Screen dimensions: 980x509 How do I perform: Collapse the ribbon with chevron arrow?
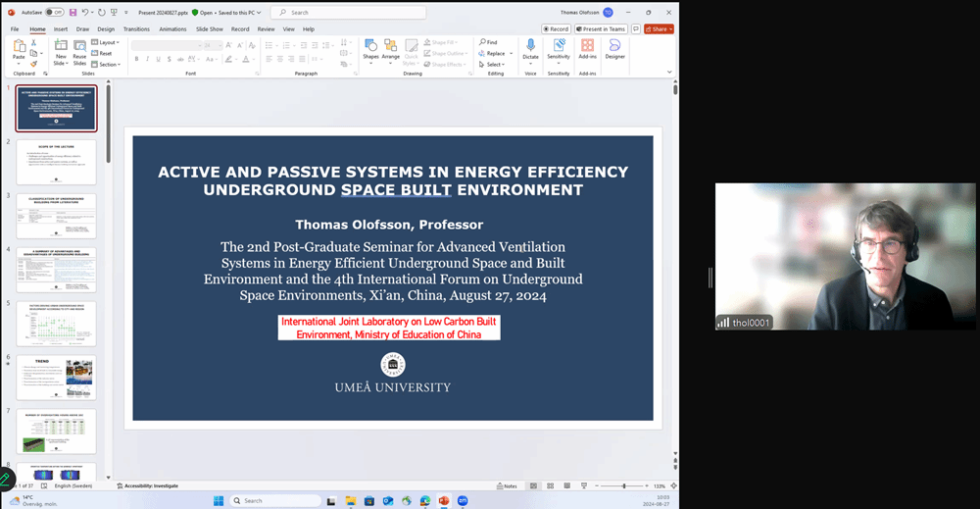[669, 72]
